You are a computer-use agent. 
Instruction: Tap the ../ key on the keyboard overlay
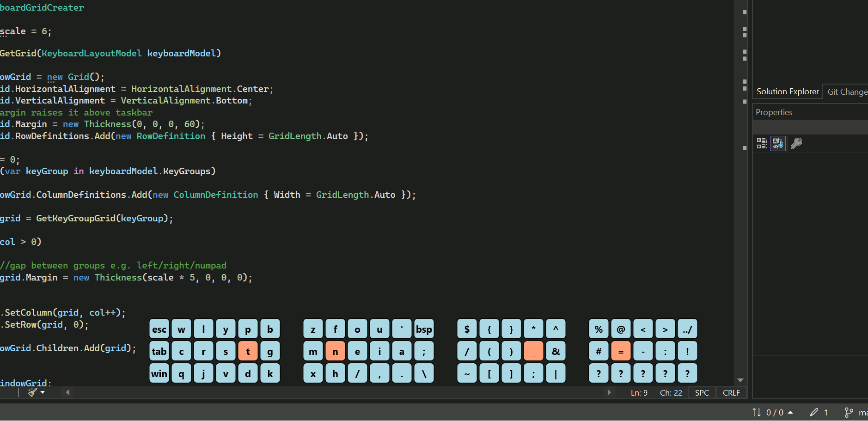click(x=687, y=329)
